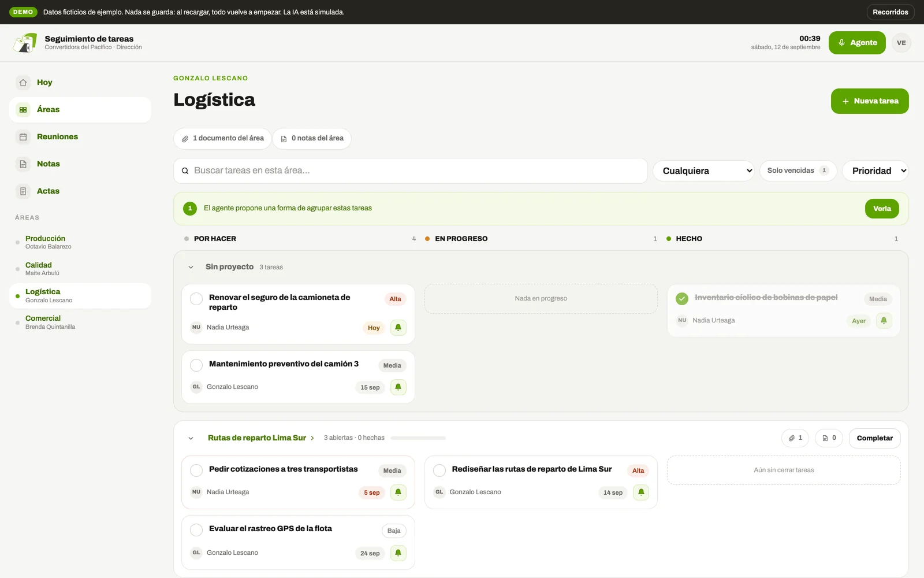Screen dimensions: 924x578
Task: Click the bell on Rediseñar las rutas task
Action: (x=641, y=492)
